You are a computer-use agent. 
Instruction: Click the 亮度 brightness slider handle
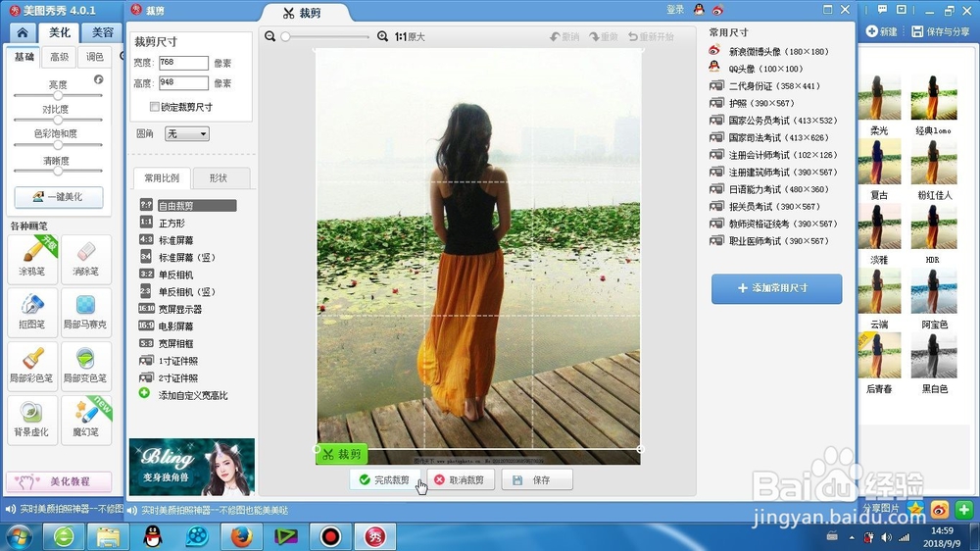pos(58,96)
